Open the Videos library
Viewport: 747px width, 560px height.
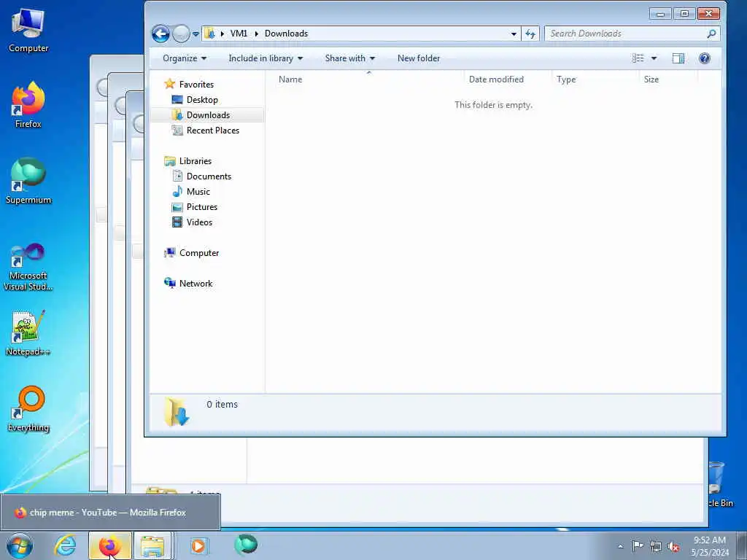[200, 222]
